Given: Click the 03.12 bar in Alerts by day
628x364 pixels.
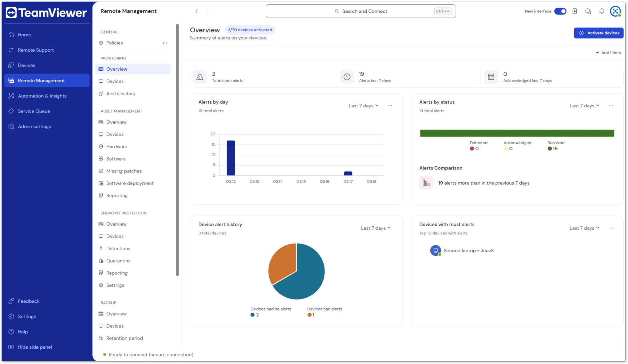Looking at the screenshot, I should (231, 158).
